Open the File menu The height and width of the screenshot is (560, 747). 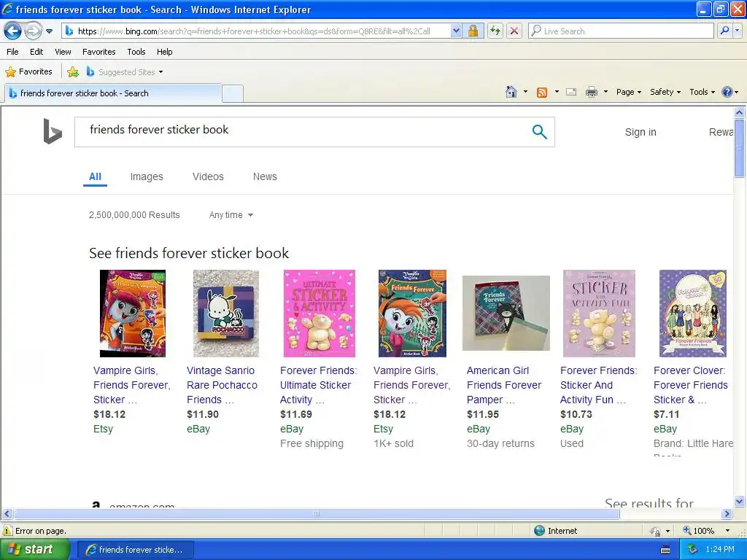12,52
